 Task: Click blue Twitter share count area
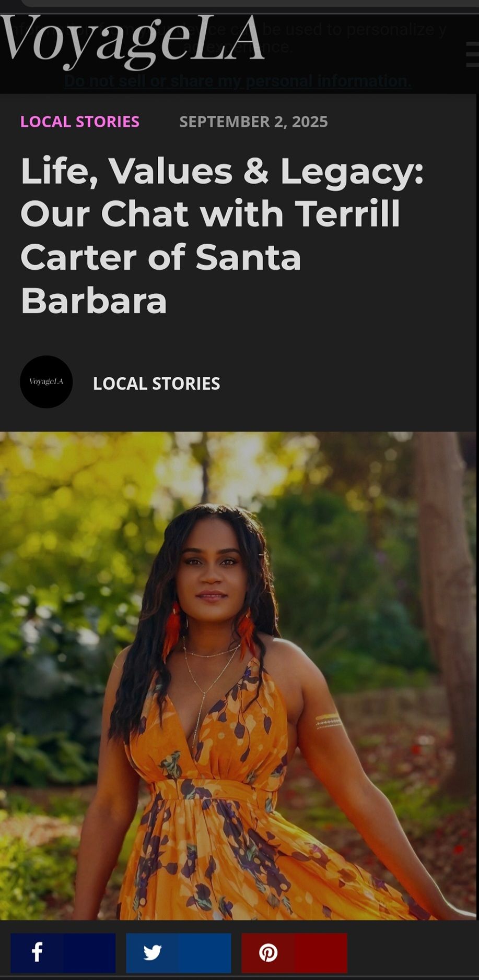tap(205, 952)
